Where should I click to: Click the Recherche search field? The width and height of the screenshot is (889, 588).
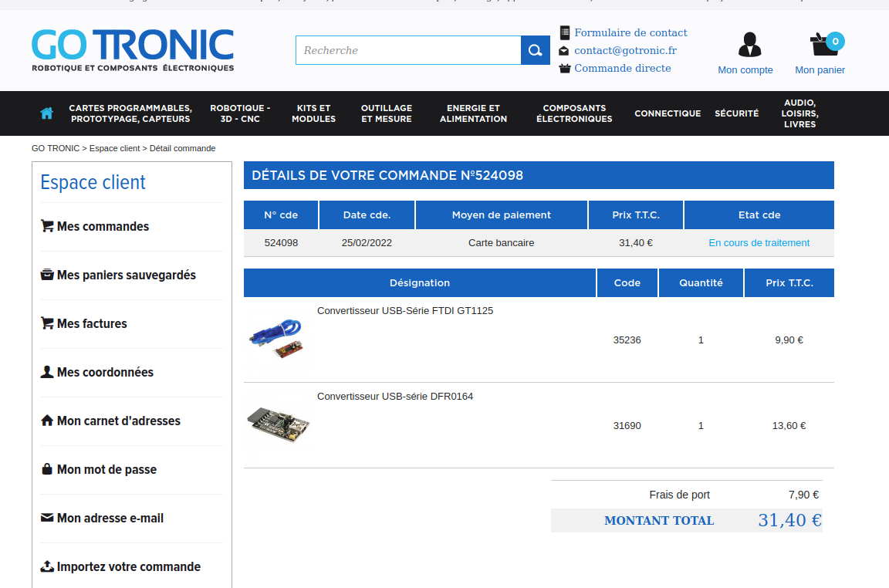click(407, 50)
